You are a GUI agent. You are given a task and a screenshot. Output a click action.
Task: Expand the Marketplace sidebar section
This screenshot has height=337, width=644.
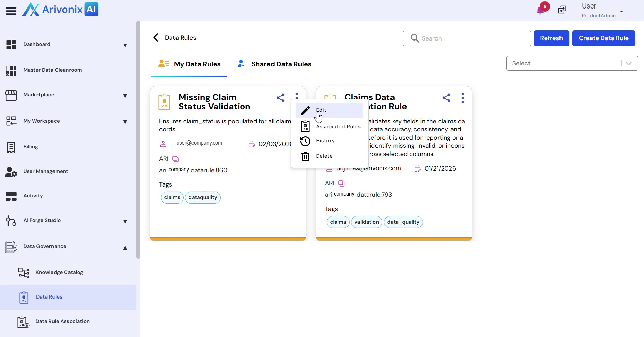(125, 96)
